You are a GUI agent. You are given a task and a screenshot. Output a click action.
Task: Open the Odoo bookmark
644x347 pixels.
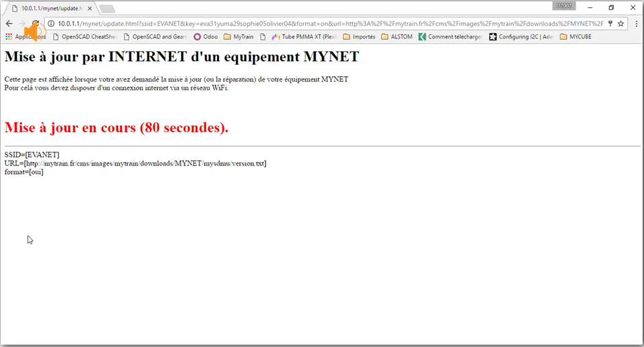(x=205, y=36)
